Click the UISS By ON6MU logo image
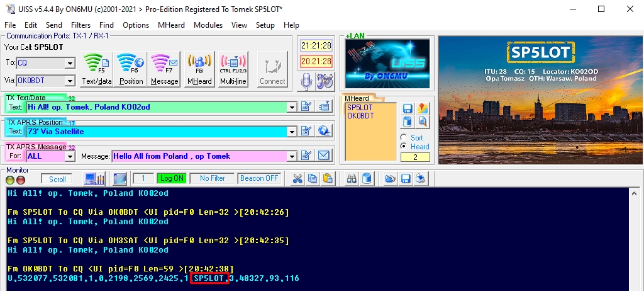Screen dimensions: 644x291 pyautogui.click(x=387, y=64)
